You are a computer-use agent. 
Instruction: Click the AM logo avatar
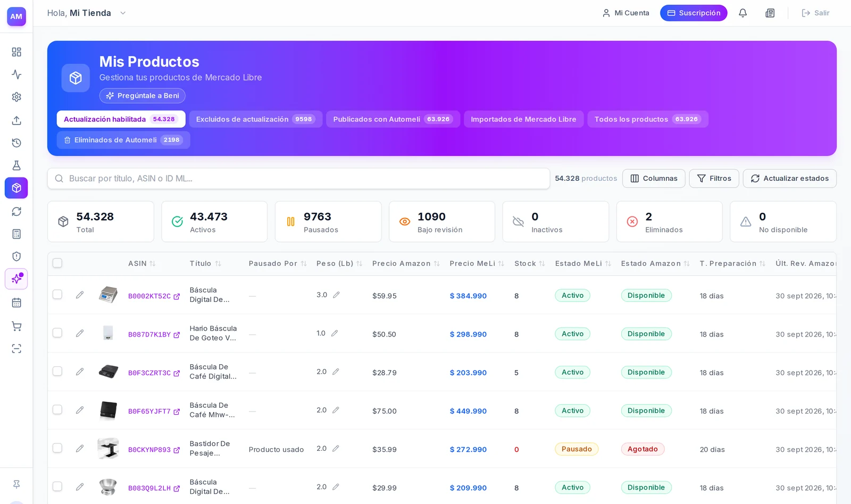point(16,16)
